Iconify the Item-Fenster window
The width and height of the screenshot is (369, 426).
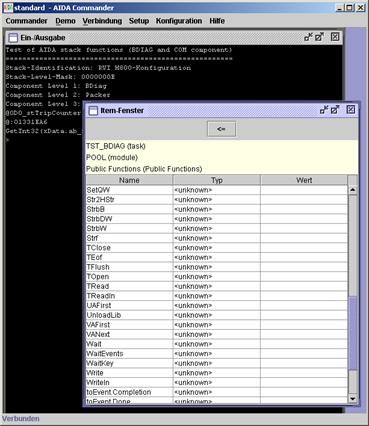[x=324, y=110]
